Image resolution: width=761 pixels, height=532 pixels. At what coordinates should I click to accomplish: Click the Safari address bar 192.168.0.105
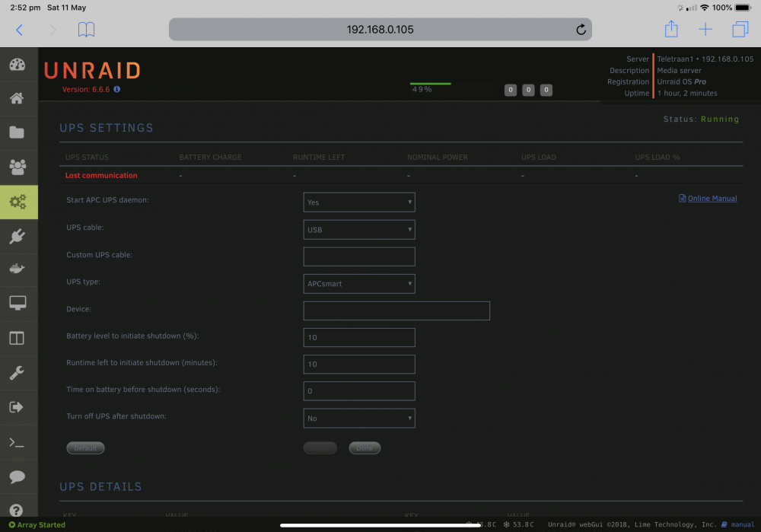tap(380, 30)
